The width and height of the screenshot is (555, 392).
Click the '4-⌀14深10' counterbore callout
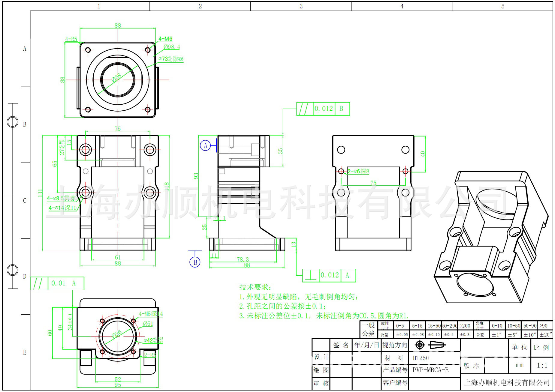pos(63,208)
